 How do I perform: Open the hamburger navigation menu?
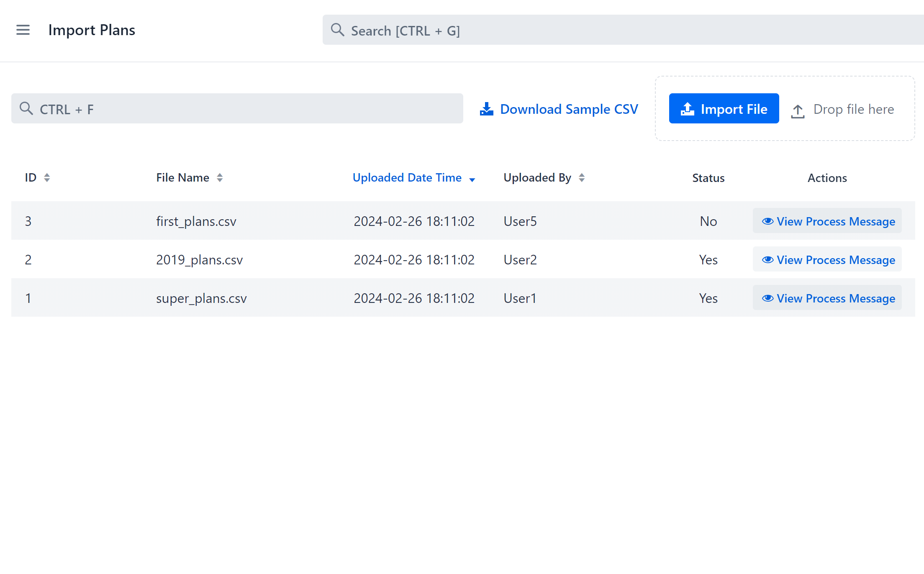click(x=23, y=30)
